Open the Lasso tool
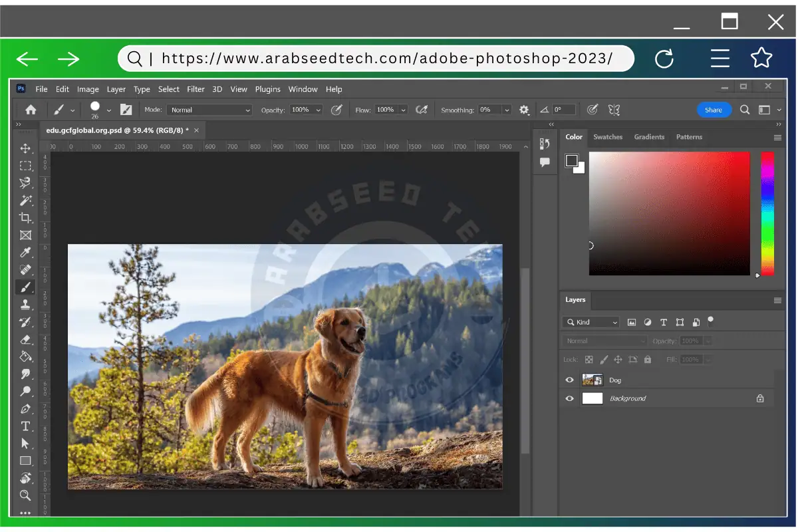 coord(25,183)
